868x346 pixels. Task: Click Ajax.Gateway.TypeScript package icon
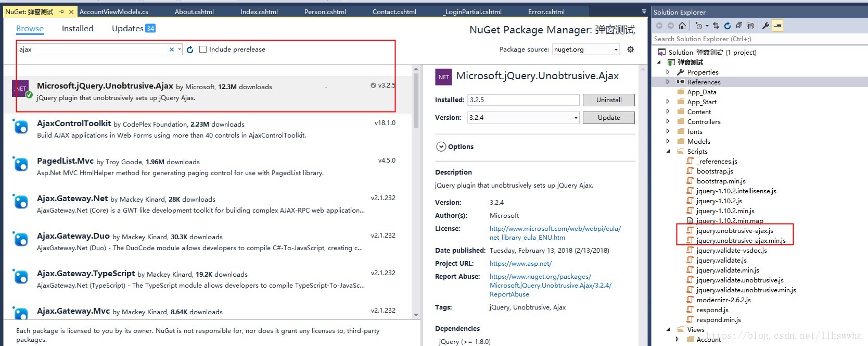(21, 277)
